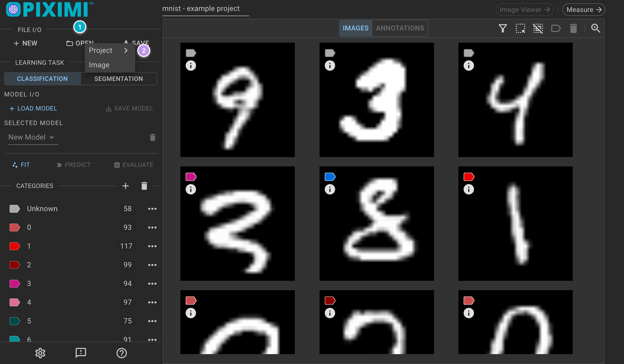The width and height of the screenshot is (624, 364).
Task: Open the image filter funnel icon
Action: pos(503,28)
